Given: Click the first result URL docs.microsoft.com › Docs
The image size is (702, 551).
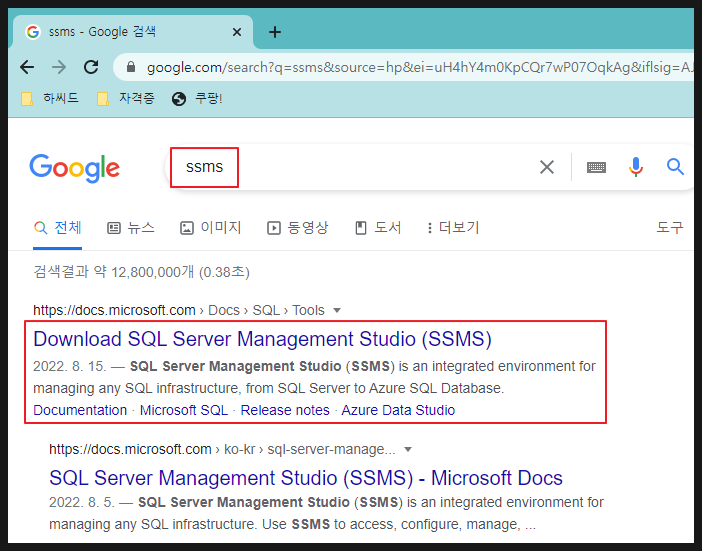Looking at the screenshot, I should click(179, 310).
